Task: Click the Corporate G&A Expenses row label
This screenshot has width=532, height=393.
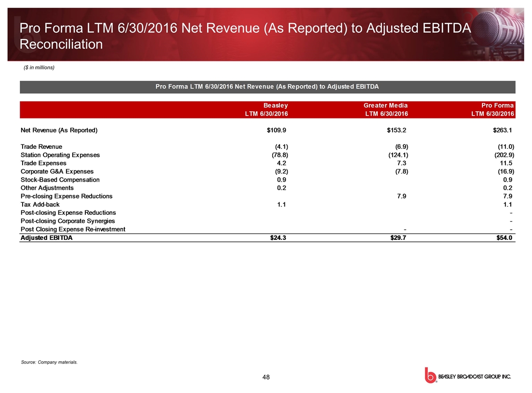Action: (57, 171)
